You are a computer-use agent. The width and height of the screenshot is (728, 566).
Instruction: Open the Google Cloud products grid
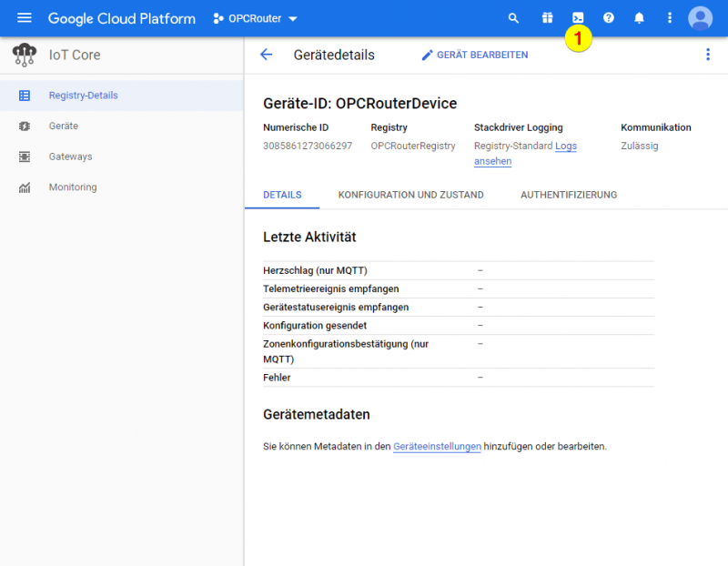pos(545,17)
